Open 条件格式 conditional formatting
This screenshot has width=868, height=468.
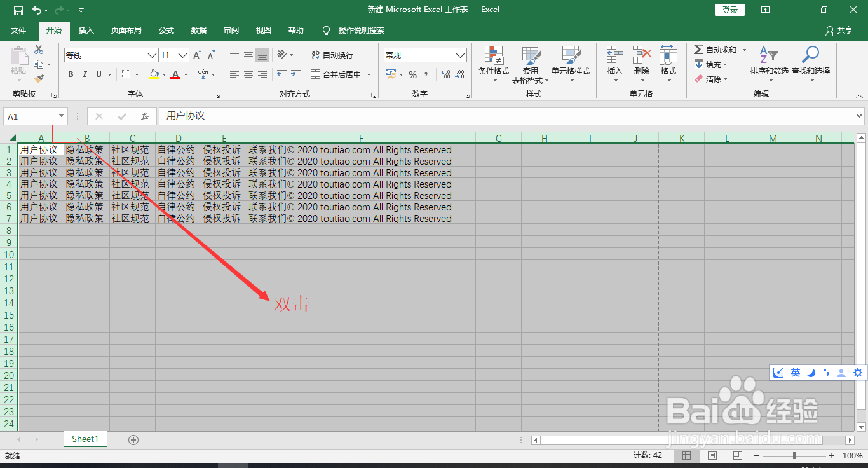[494, 64]
